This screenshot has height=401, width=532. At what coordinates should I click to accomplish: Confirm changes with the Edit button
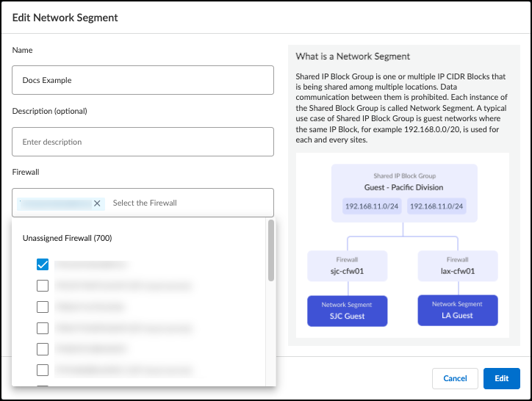pos(501,378)
